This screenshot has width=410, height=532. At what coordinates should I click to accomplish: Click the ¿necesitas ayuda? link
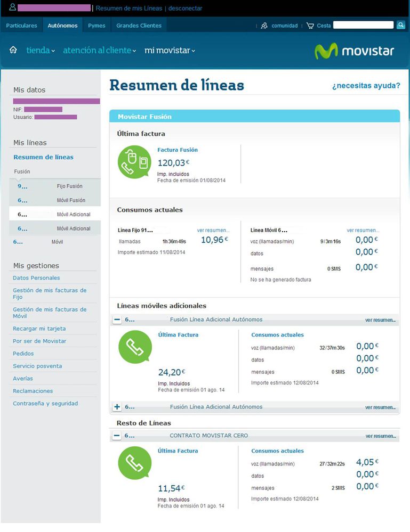click(x=365, y=85)
